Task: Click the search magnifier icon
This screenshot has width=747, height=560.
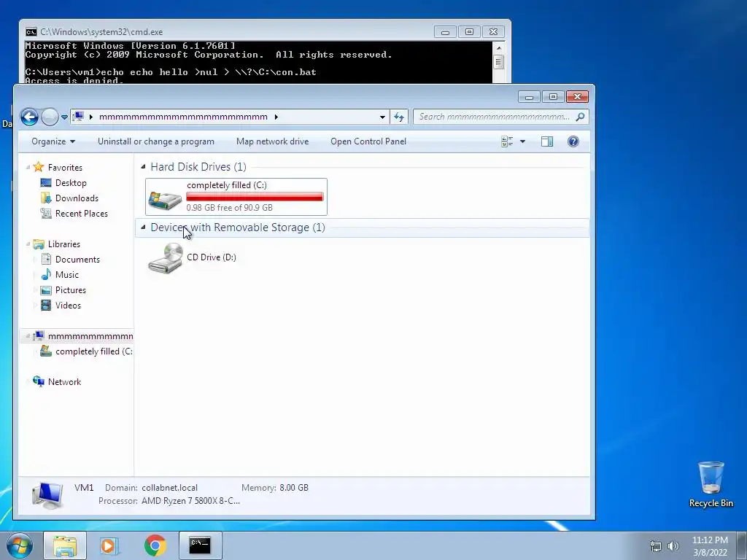Action: pyautogui.click(x=580, y=117)
